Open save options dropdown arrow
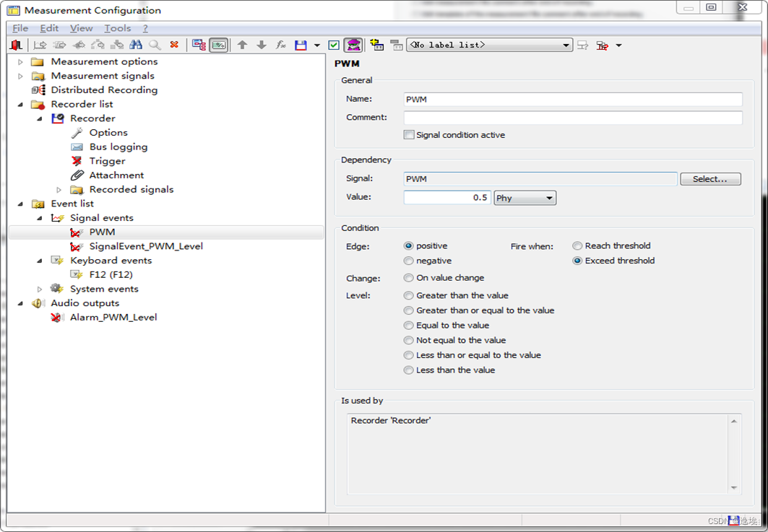The image size is (768, 532). [x=317, y=45]
